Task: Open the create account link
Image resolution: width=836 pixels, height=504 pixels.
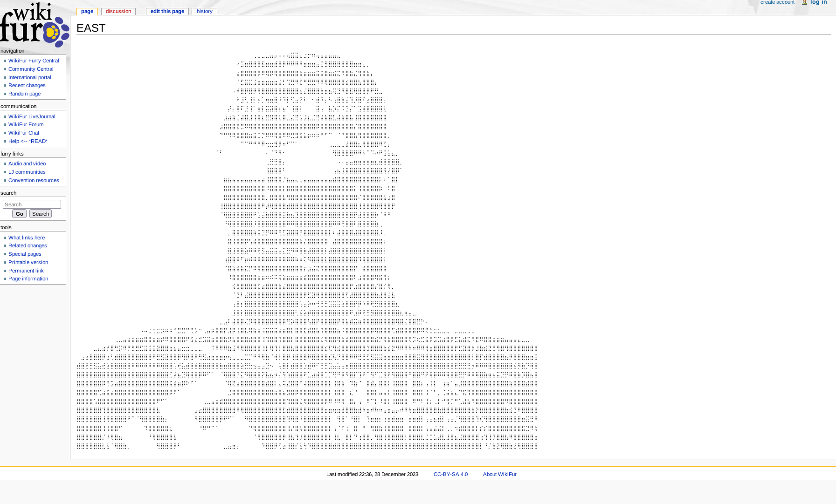Action: point(777,2)
